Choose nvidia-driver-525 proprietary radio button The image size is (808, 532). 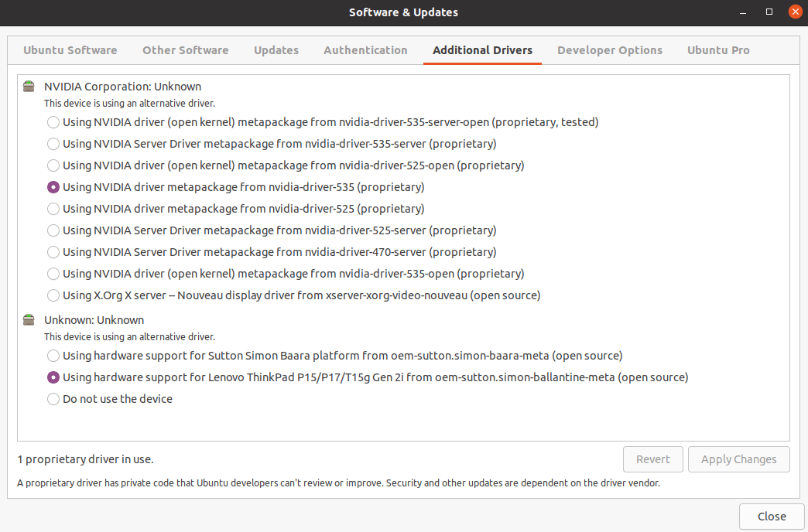coord(53,209)
